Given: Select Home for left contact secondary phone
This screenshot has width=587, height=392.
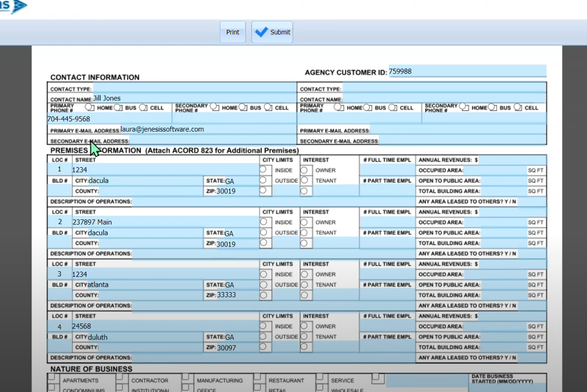Looking at the screenshot, I should (214, 108).
